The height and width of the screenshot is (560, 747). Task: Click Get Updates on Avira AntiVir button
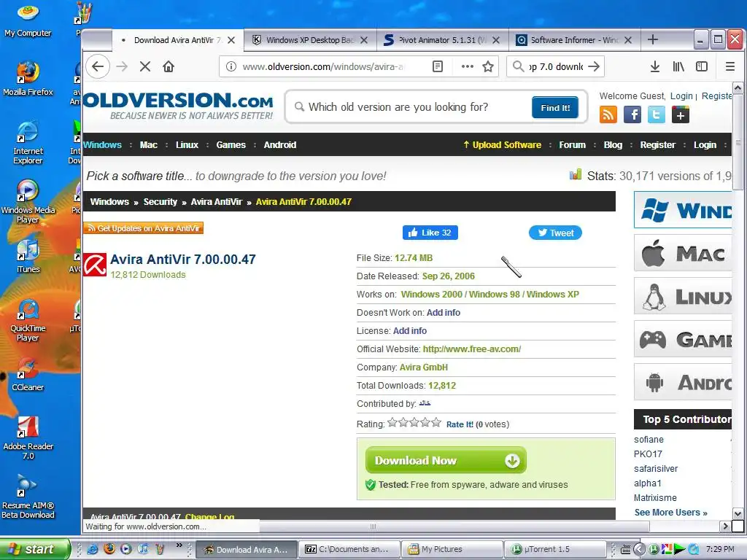pos(144,228)
